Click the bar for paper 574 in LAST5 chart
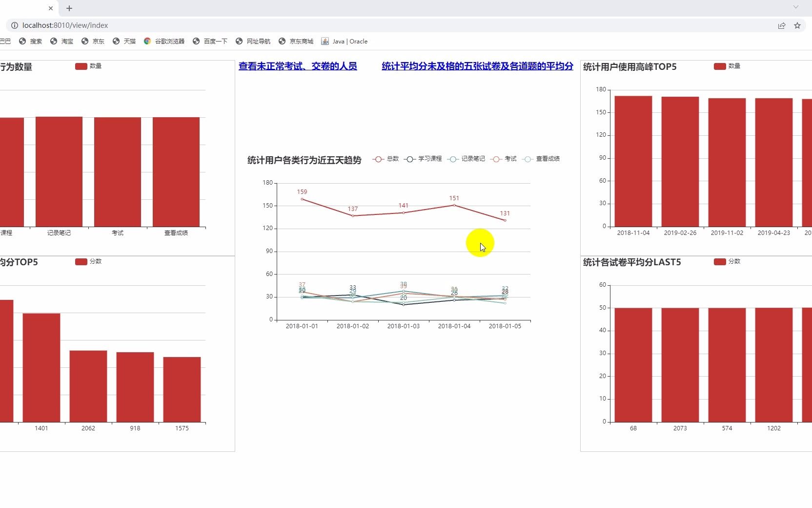The image size is (812, 508). (x=727, y=365)
